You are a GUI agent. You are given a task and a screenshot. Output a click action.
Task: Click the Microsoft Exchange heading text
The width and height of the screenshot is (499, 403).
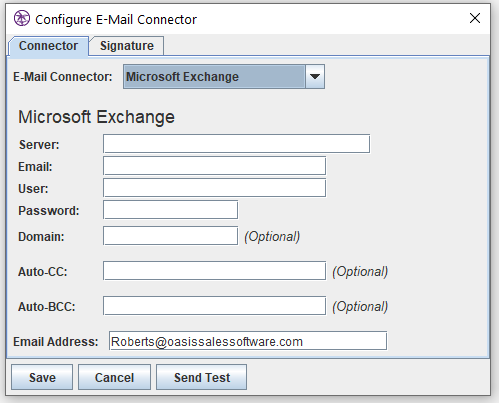tap(96, 117)
